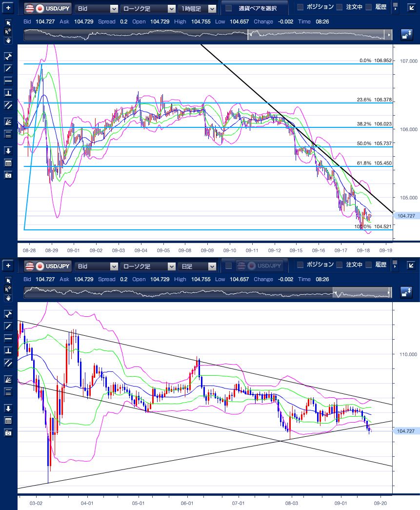
Task: Select the trend line tool in top chart
Action: coord(8,68)
